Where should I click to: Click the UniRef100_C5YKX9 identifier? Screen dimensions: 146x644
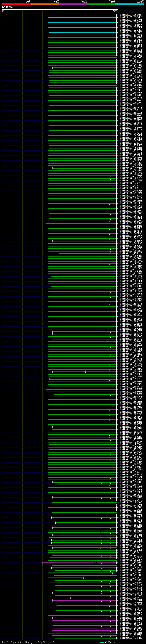[x=131, y=301]
